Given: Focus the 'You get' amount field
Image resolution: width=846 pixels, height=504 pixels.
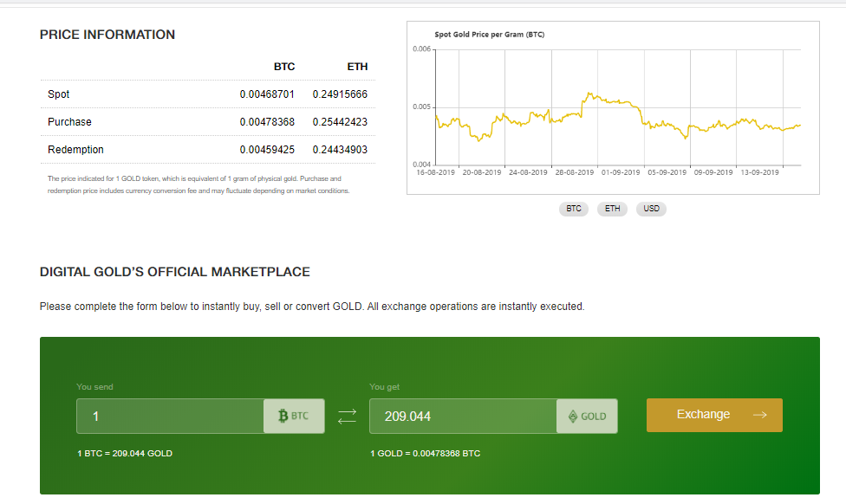Looking at the screenshot, I should coord(463,416).
